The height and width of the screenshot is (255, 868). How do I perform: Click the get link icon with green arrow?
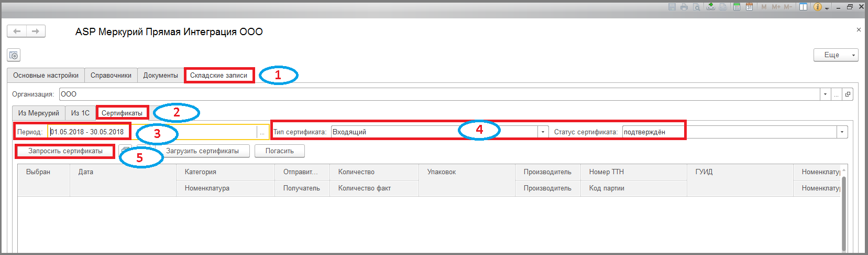711,7
